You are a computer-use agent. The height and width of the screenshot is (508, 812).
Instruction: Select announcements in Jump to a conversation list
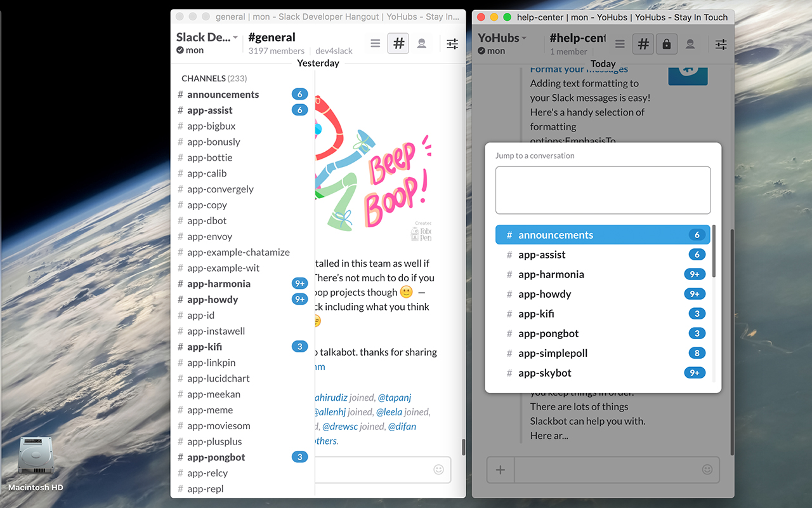(x=604, y=235)
